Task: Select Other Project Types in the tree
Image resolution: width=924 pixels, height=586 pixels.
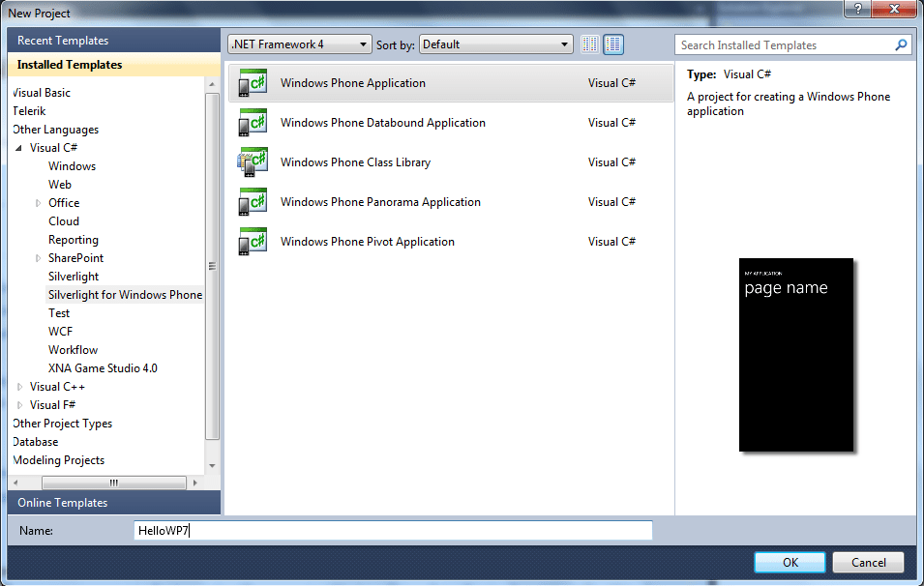Action: click(62, 424)
